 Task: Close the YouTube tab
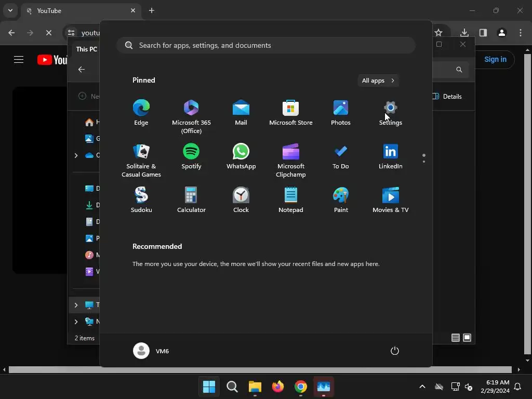pyautogui.click(x=133, y=10)
